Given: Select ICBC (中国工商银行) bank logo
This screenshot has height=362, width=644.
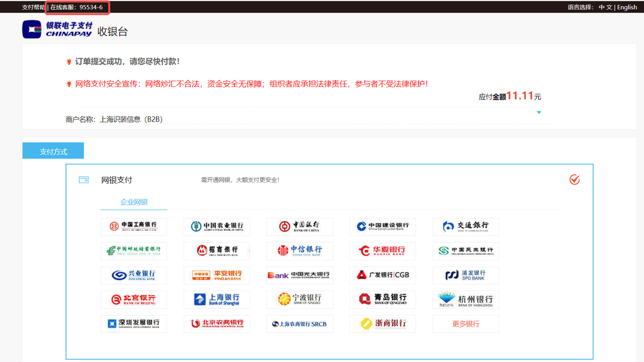Looking at the screenshot, I should click(x=134, y=227).
